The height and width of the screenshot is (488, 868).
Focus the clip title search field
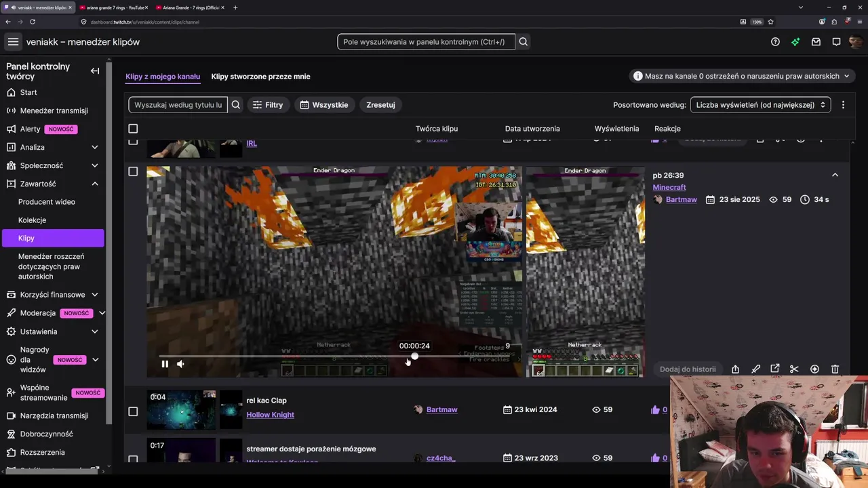point(178,105)
